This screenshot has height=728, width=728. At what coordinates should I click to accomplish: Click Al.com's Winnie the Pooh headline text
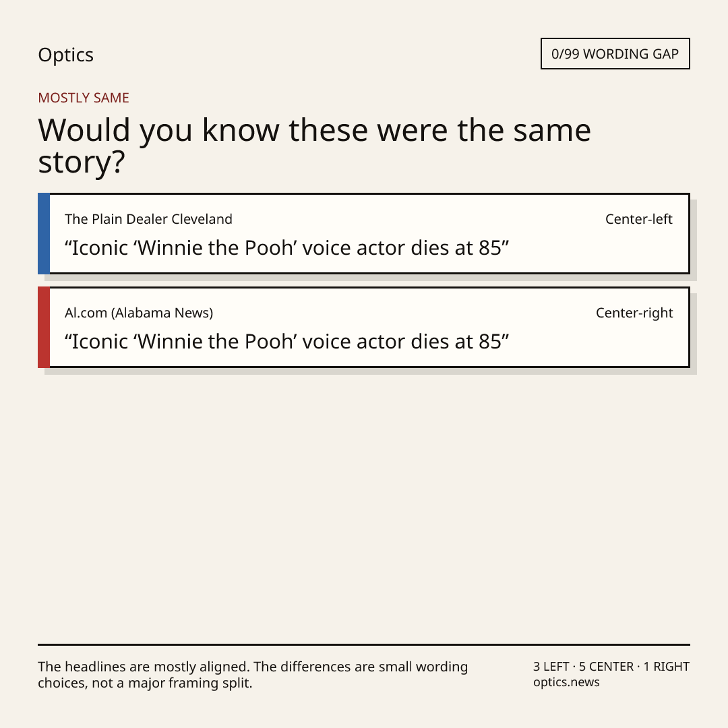[287, 342]
